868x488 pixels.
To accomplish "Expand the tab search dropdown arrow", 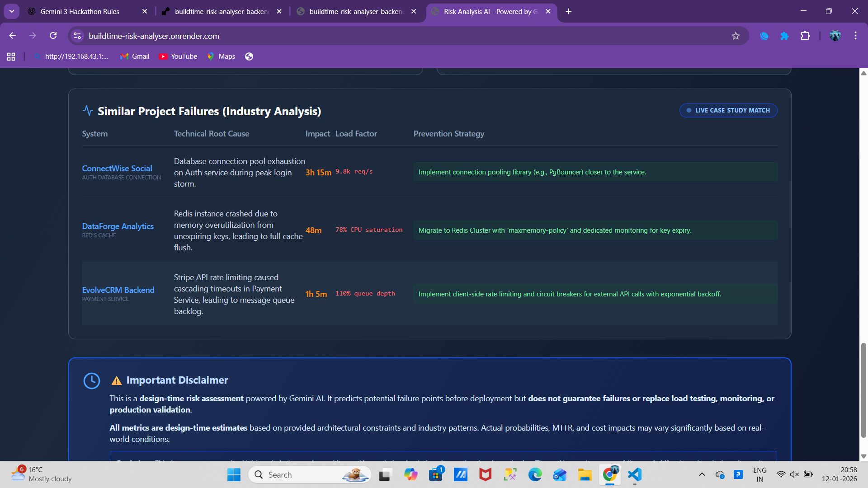I will click(12, 11).
